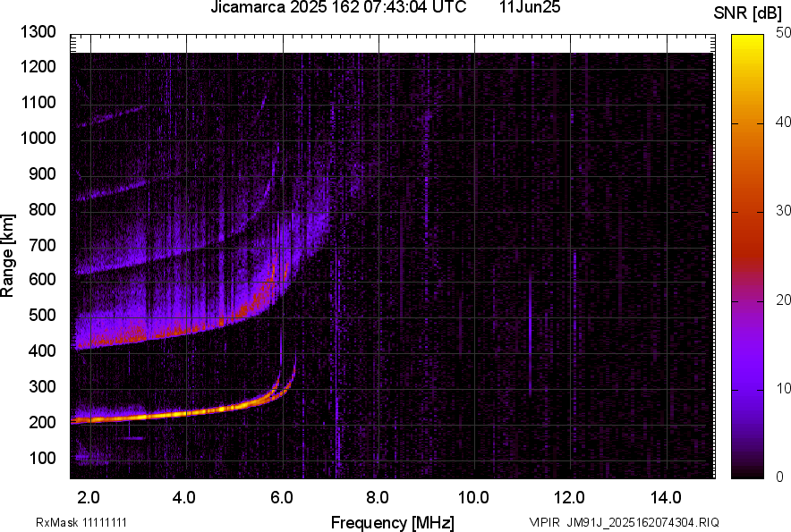Click the 'RxMask 11111111' footer text
The width and height of the screenshot is (791, 532).
pos(81,522)
